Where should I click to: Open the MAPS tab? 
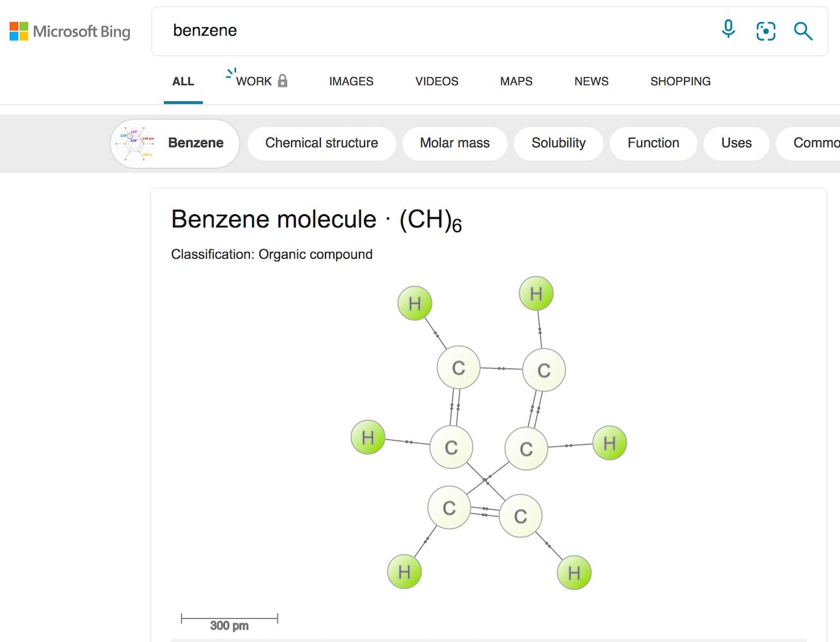click(515, 81)
